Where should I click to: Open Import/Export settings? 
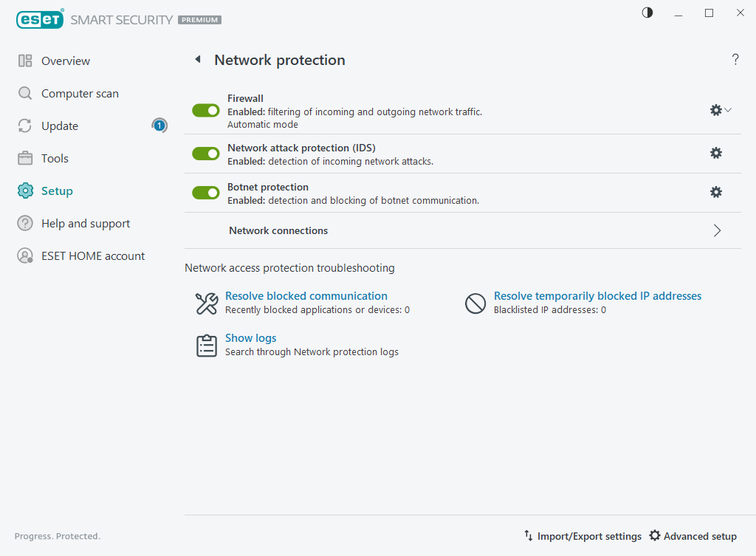(589, 536)
